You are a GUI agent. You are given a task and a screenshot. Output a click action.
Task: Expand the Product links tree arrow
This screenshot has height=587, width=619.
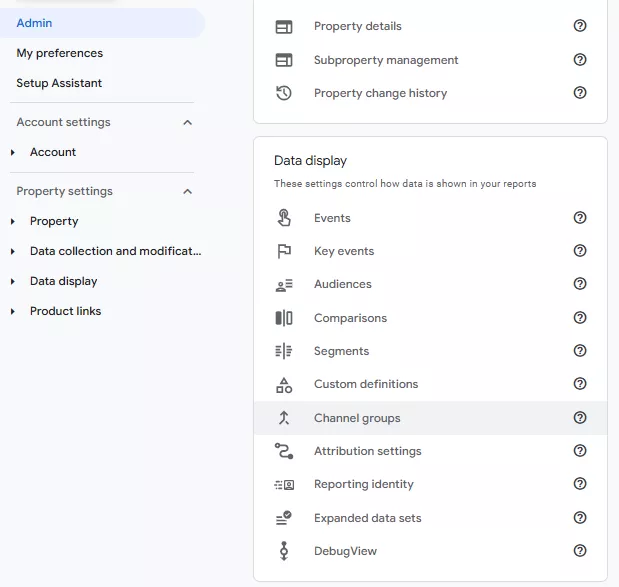13,311
